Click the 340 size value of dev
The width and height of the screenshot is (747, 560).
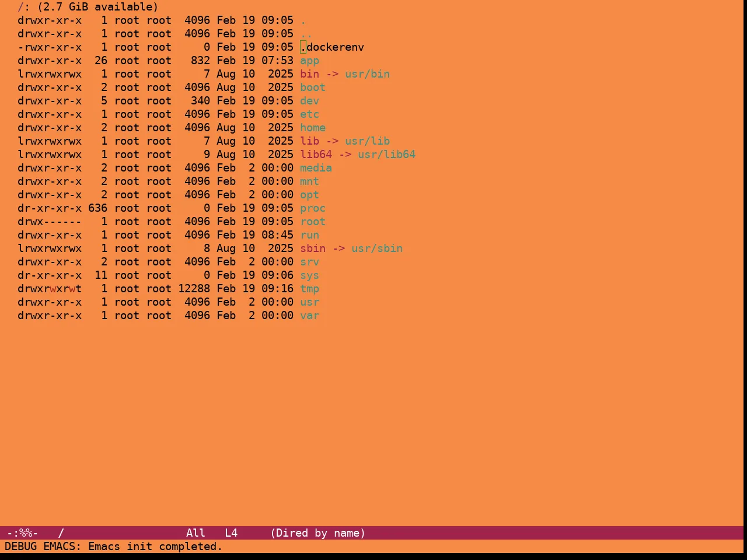click(x=200, y=101)
